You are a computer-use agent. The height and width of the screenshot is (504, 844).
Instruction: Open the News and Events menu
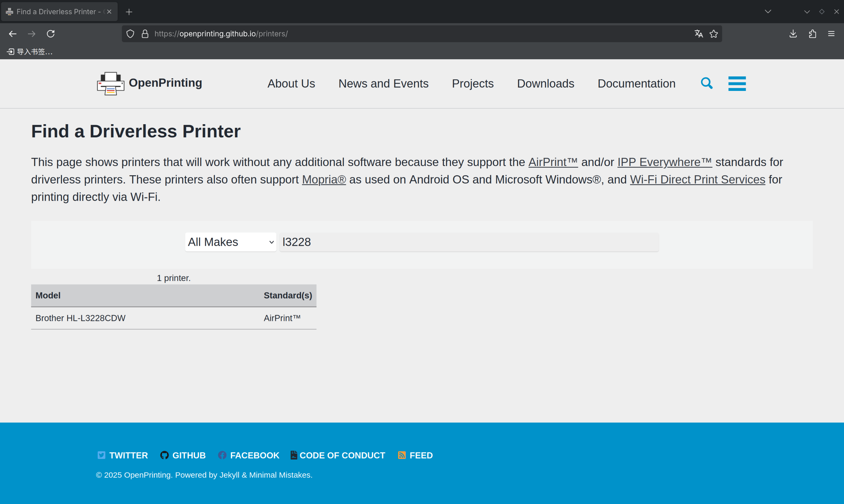pyautogui.click(x=383, y=84)
